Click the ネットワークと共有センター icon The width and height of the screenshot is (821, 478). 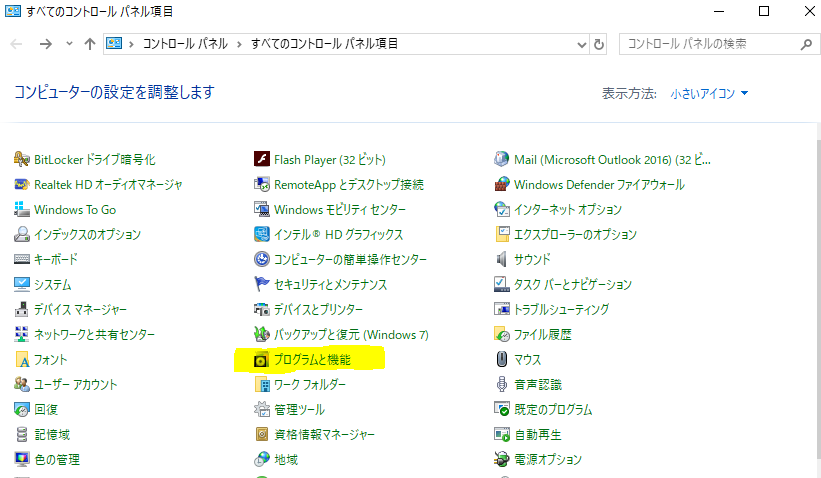click(21, 334)
